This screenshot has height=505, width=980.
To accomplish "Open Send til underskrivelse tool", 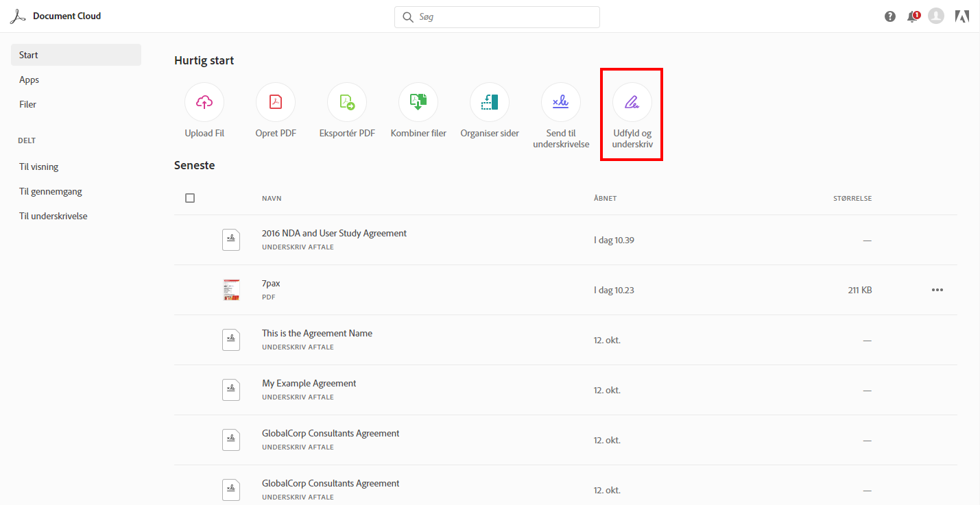I will tap(561, 102).
